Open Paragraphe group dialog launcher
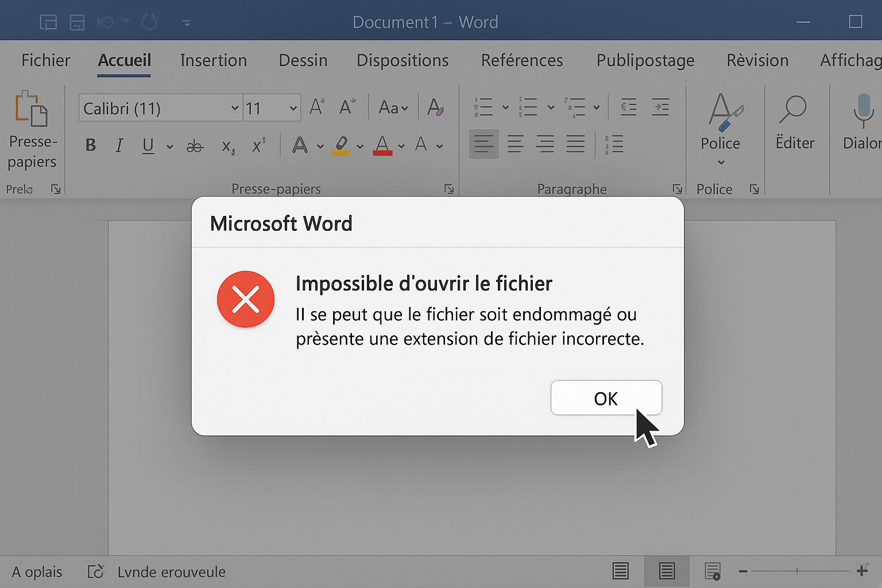This screenshot has height=588, width=882. point(678,189)
